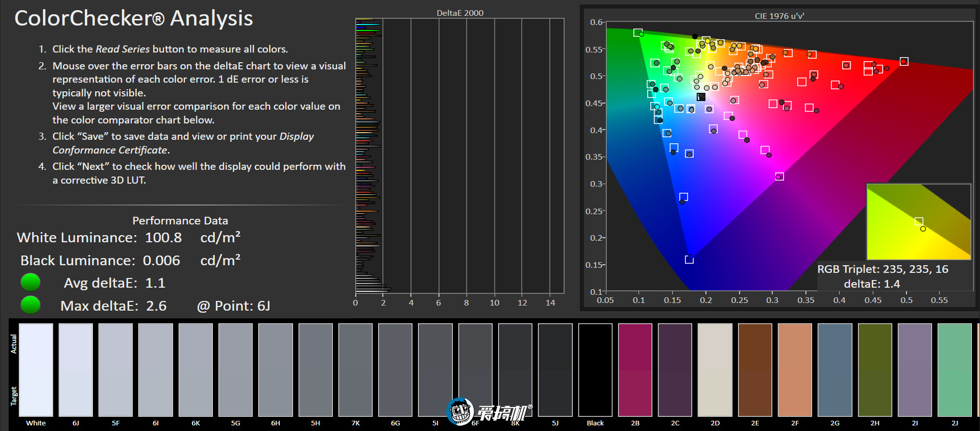Image resolution: width=980 pixels, height=431 pixels.
Task: Select the 2F light orange swatch
Action: [x=795, y=370]
